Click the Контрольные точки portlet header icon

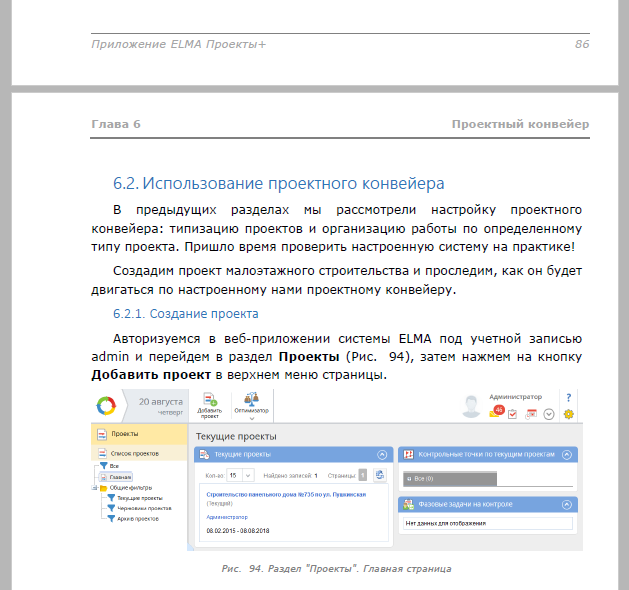coord(408,454)
